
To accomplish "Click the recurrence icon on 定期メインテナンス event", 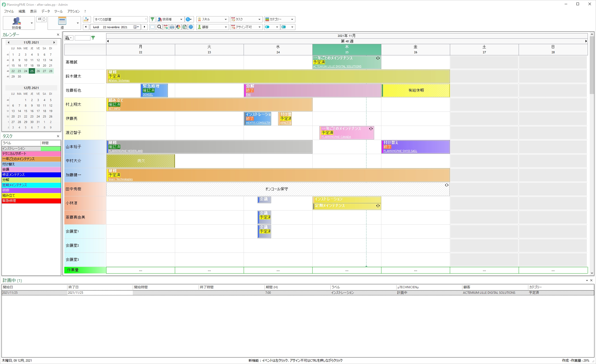I will [x=378, y=206].
